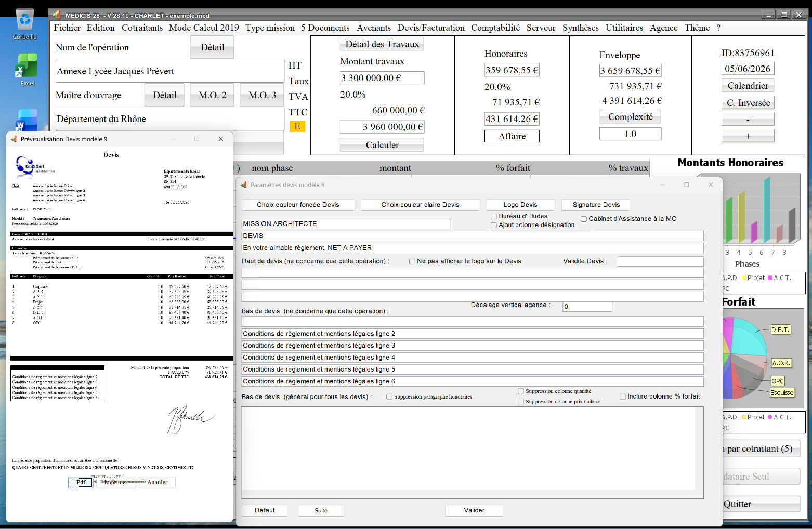Image resolution: width=812 pixels, height=529 pixels.
Task: Click the Calendrier button
Action: point(748,86)
